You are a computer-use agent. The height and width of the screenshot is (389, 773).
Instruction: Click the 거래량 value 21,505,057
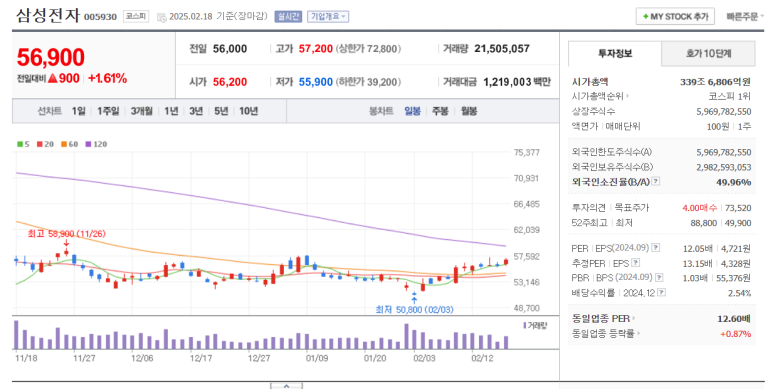tap(502, 49)
